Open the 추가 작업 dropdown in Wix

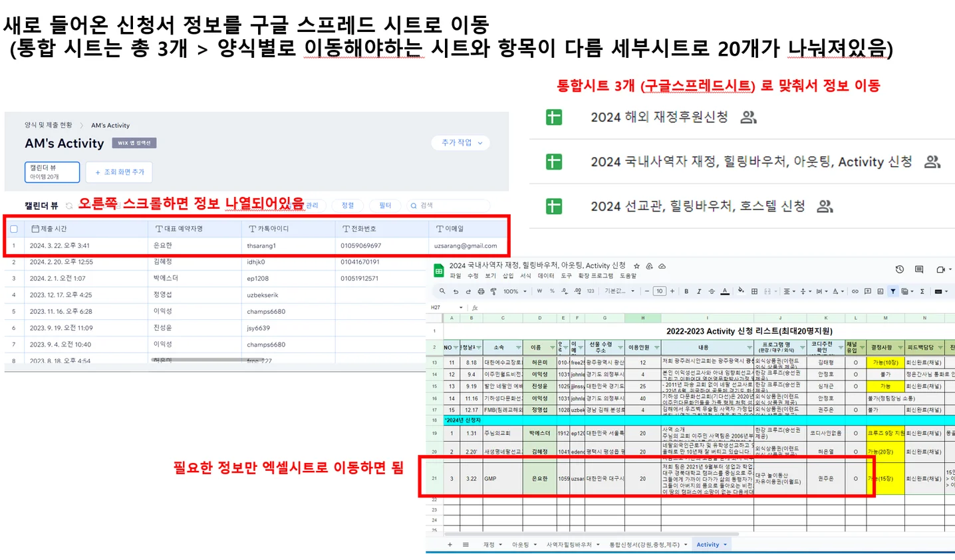click(x=462, y=142)
